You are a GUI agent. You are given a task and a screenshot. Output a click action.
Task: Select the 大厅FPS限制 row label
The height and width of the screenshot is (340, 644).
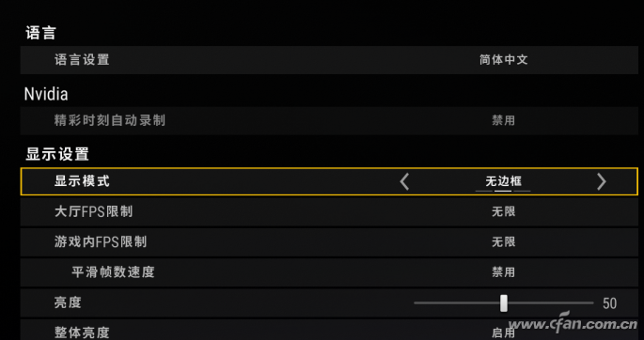coord(93,211)
